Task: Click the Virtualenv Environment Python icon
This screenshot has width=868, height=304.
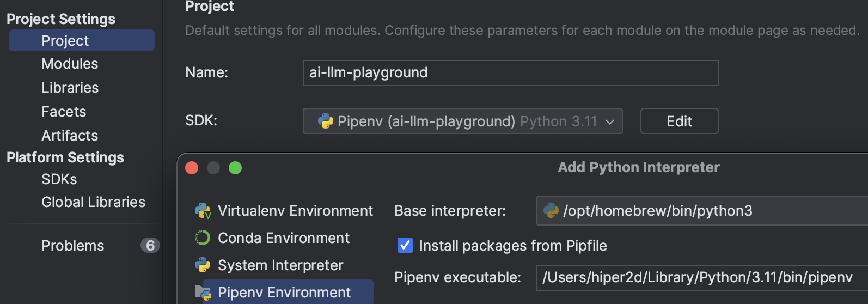Action: [x=203, y=211]
